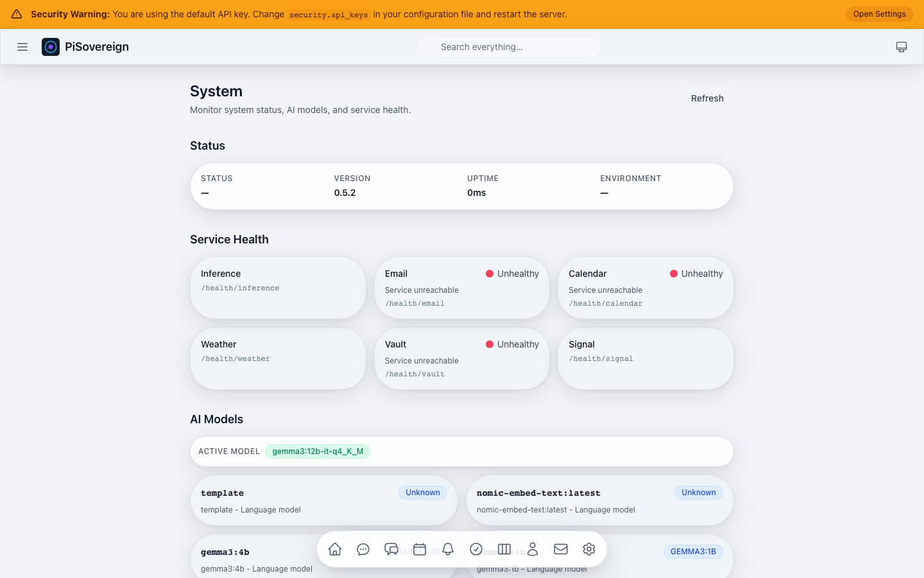Image resolution: width=924 pixels, height=578 pixels.
Task: Click the monitor icon in the top bar
Action: coord(902,46)
